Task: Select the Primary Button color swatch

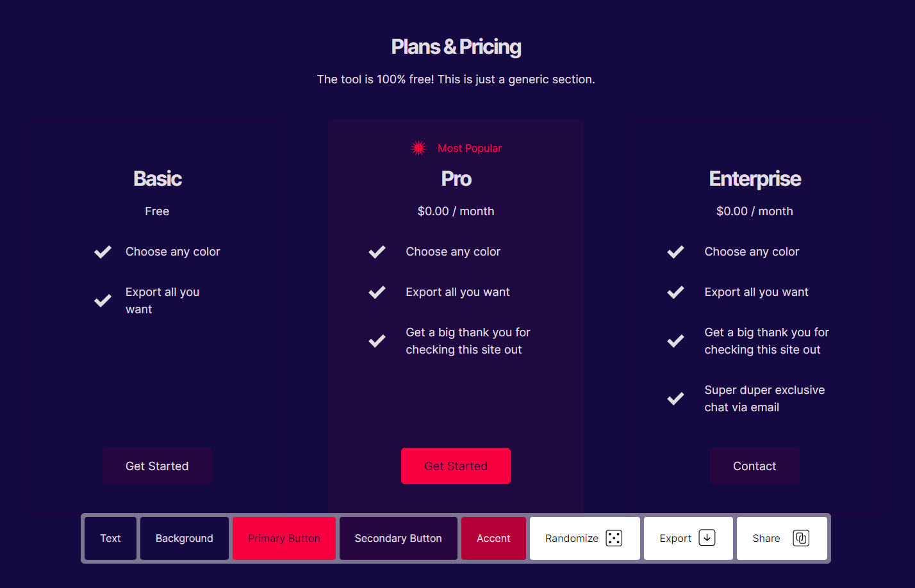Action: tap(284, 538)
